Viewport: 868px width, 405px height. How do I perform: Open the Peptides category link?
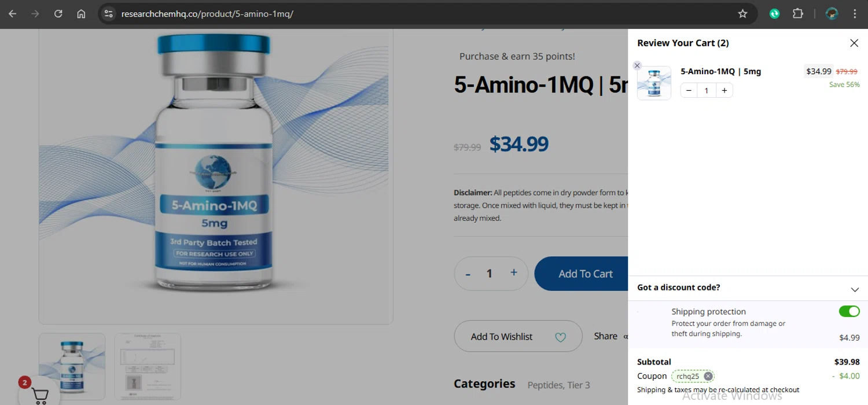coord(546,385)
